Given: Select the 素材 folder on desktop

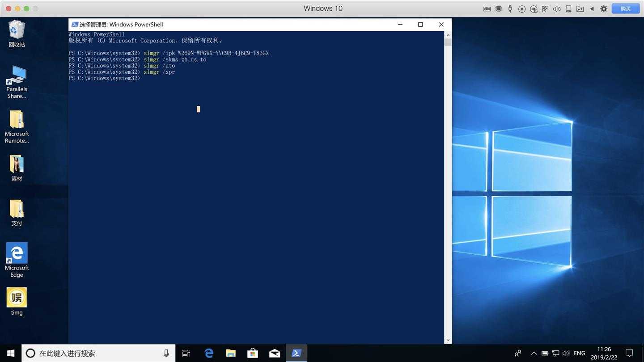Looking at the screenshot, I should pos(17,168).
